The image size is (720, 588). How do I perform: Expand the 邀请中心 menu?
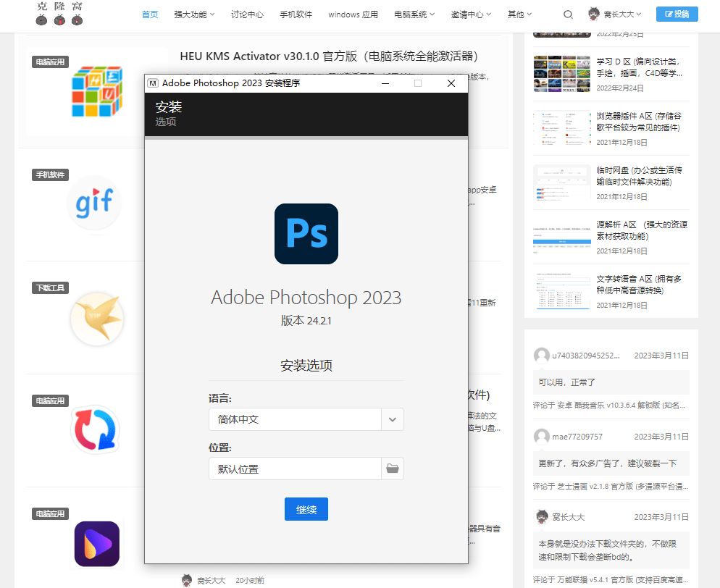(x=470, y=14)
